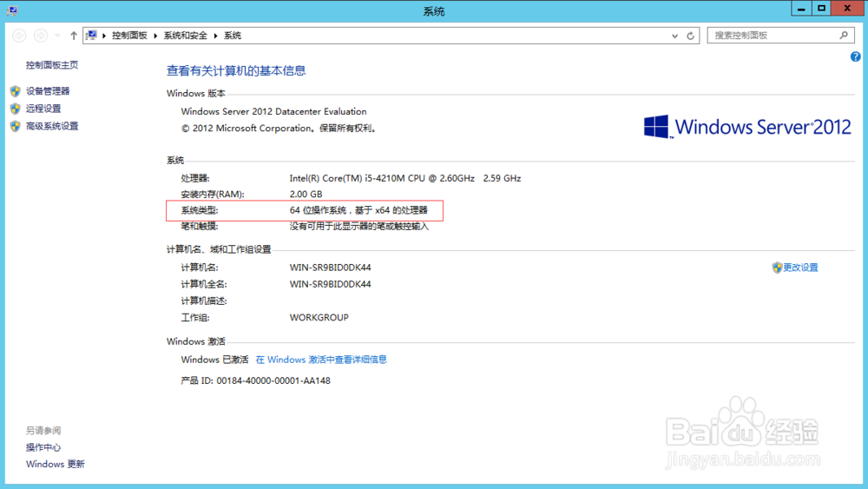Open 高级系统设置 link
The image size is (868, 489).
[52, 126]
